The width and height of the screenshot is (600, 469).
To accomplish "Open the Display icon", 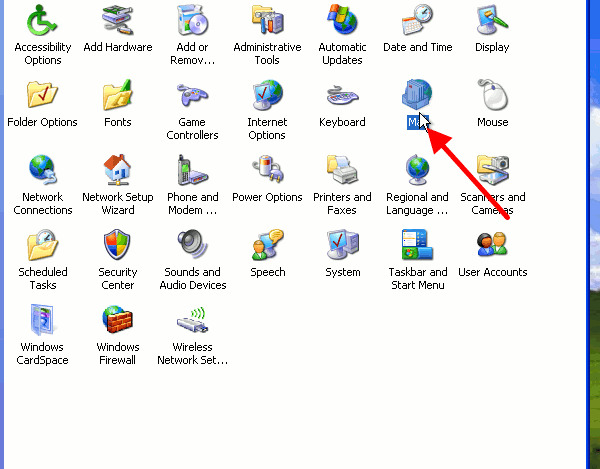I will (x=492, y=20).
